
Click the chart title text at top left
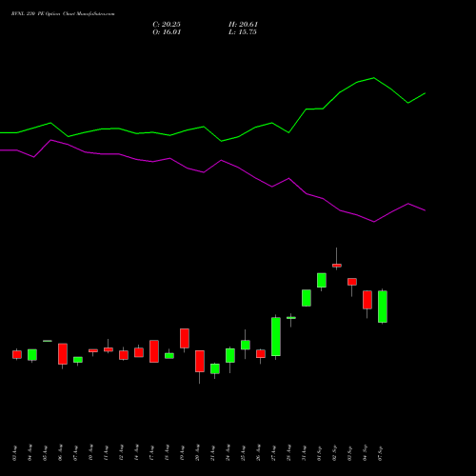pyautogui.click(x=63, y=14)
